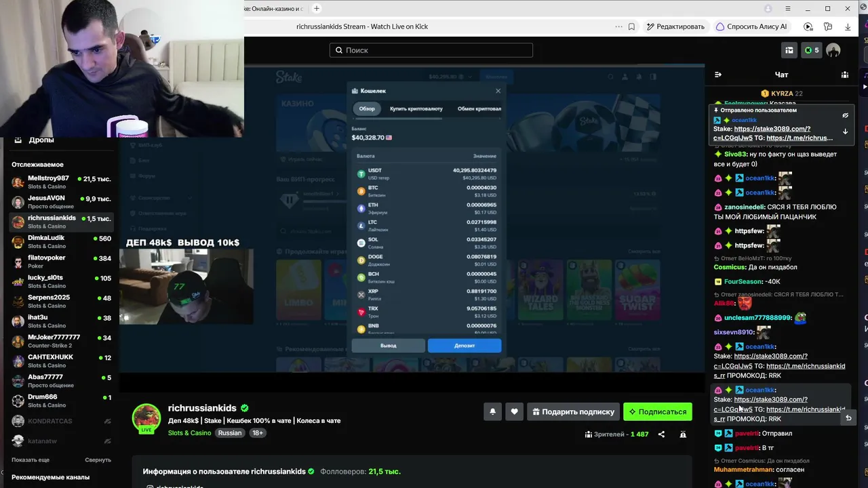The image size is (868, 488).
Task: Open the Kick points counter showing 5
Action: point(811,50)
